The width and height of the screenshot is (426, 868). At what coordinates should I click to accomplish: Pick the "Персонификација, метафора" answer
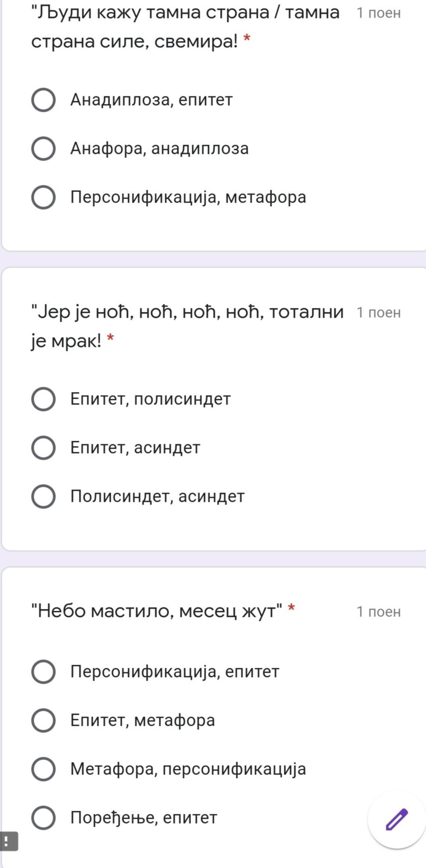(43, 197)
